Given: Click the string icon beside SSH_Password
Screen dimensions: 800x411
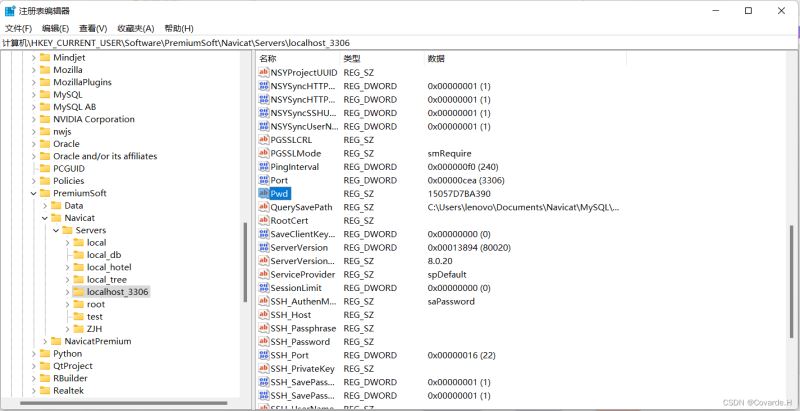Looking at the screenshot, I should (x=264, y=342).
